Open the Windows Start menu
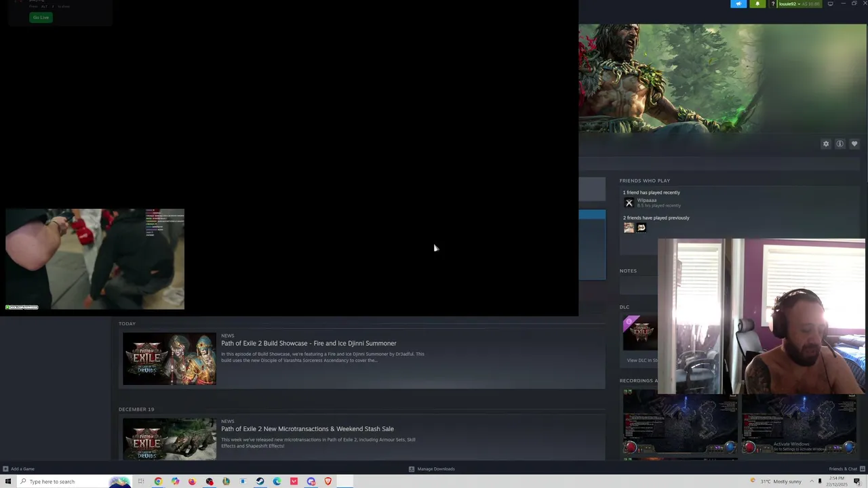 point(8,481)
